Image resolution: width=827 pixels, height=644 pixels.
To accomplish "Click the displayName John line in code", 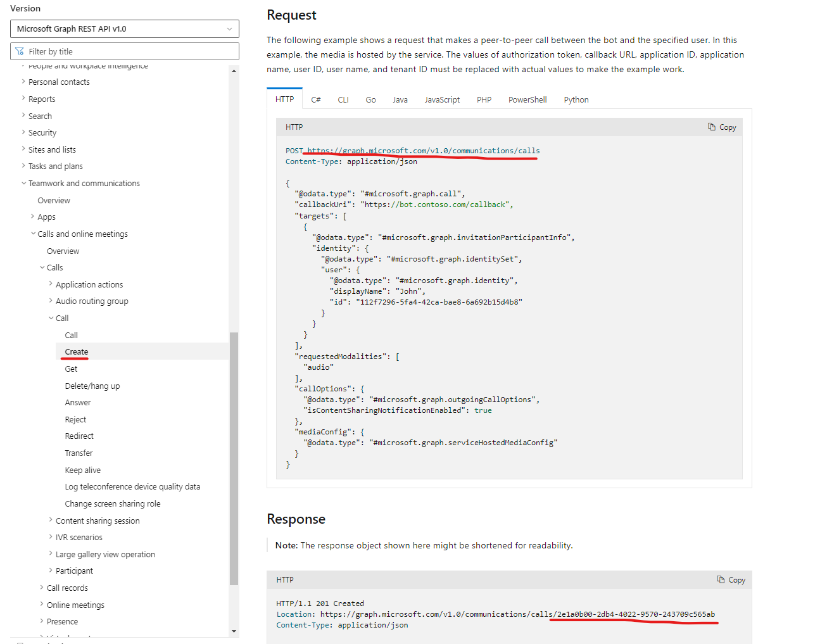I will pos(377,291).
